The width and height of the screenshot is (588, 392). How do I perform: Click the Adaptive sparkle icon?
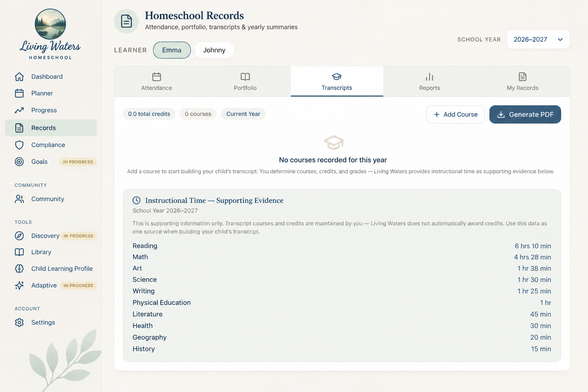[19, 285]
